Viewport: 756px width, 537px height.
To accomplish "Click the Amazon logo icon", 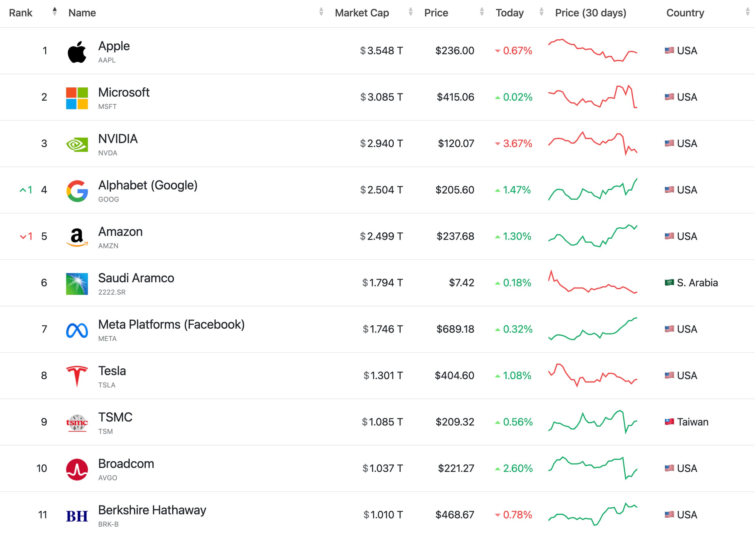I will pyautogui.click(x=77, y=237).
